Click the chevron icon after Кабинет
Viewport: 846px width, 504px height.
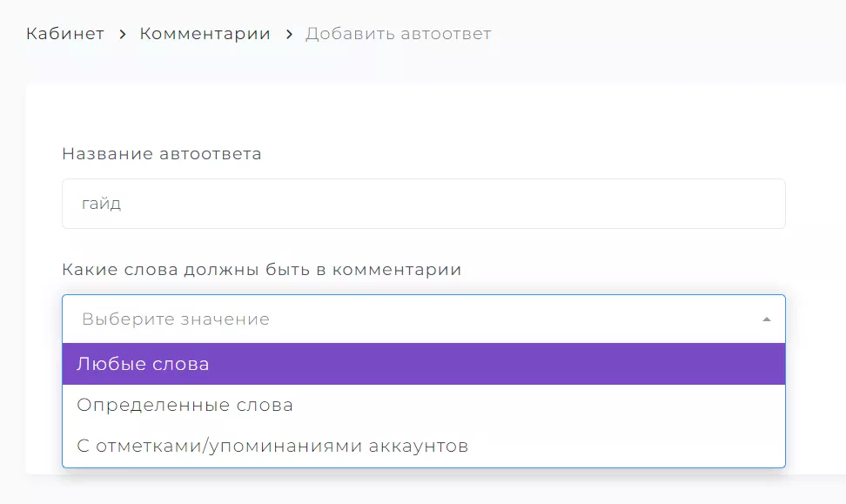point(123,34)
